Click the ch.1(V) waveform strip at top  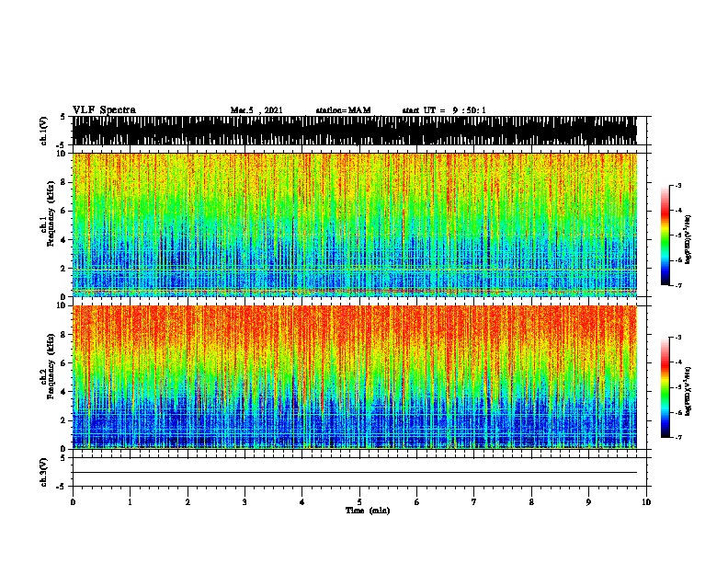click(x=355, y=131)
